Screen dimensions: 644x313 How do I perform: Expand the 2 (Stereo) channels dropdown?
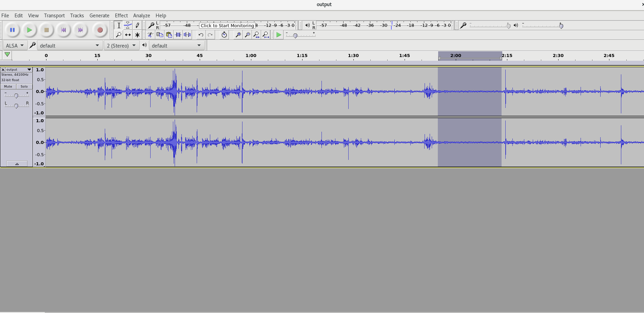click(121, 45)
